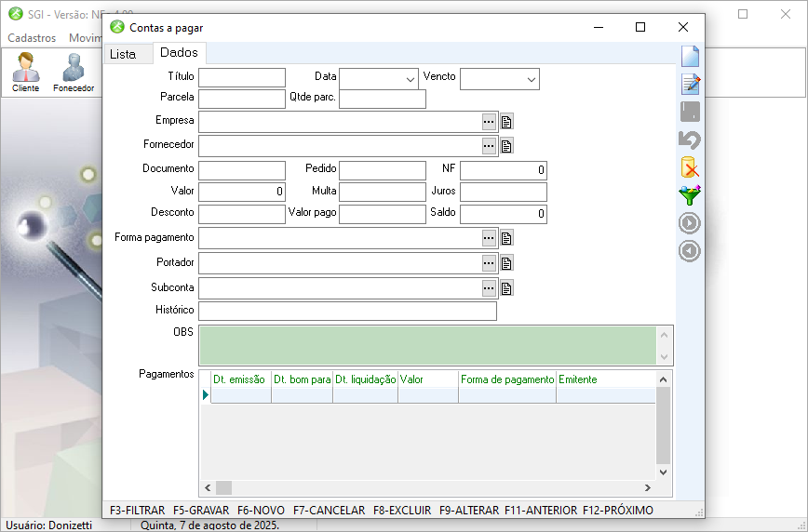Click Pagamentos grid down scroll arrow
Image resolution: width=808 pixels, height=532 pixels.
click(664, 472)
